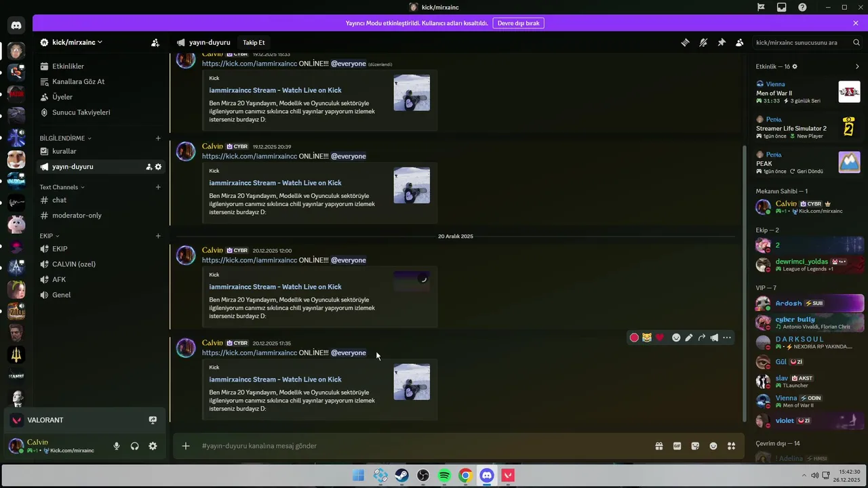Open the moderator-only channel

(x=100, y=216)
